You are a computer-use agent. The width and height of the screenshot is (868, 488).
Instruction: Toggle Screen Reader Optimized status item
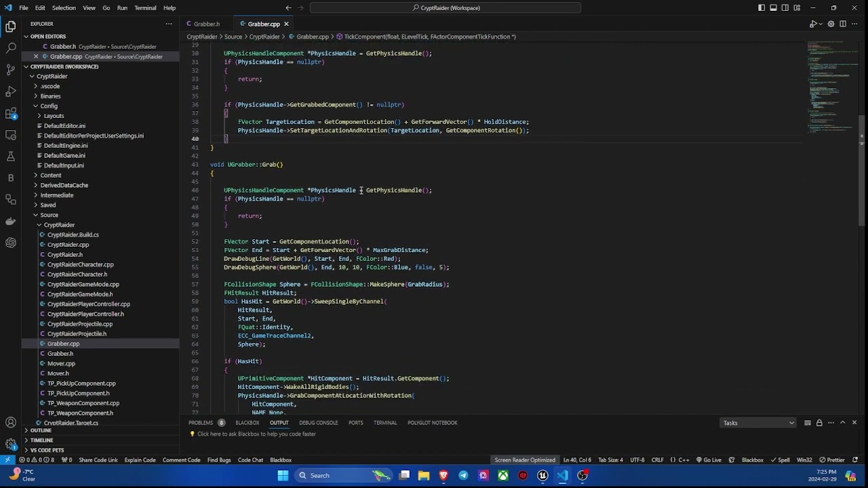click(525, 460)
